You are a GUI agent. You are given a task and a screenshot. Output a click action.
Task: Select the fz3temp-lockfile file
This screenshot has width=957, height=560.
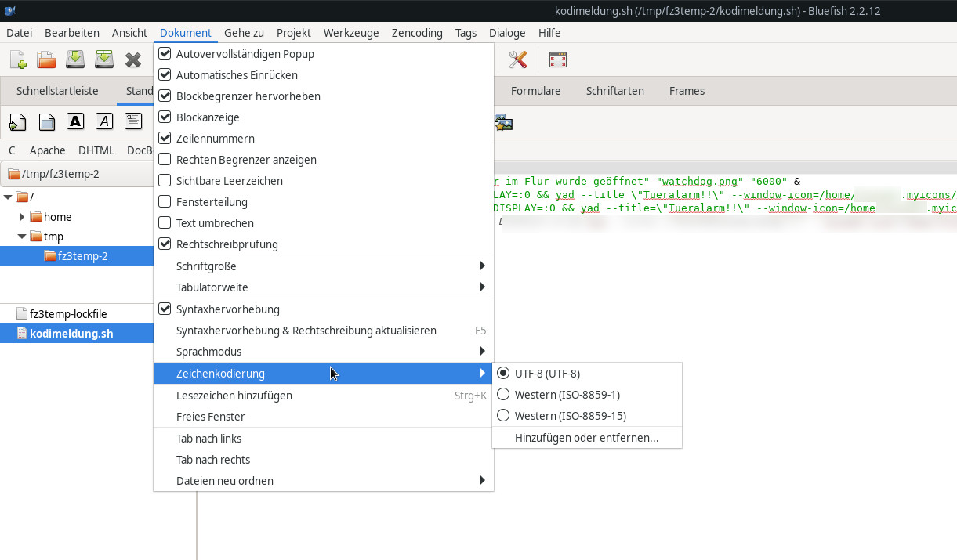[68, 314]
